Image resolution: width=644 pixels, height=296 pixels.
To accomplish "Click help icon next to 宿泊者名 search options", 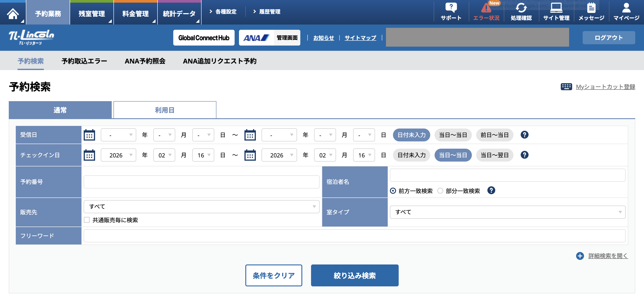I will pyautogui.click(x=491, y=191).
